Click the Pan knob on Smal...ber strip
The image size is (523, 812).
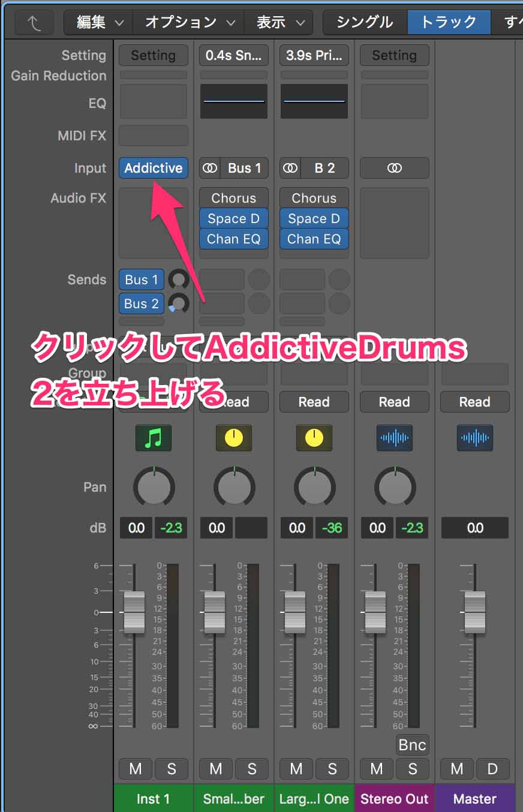coord(235,486)
